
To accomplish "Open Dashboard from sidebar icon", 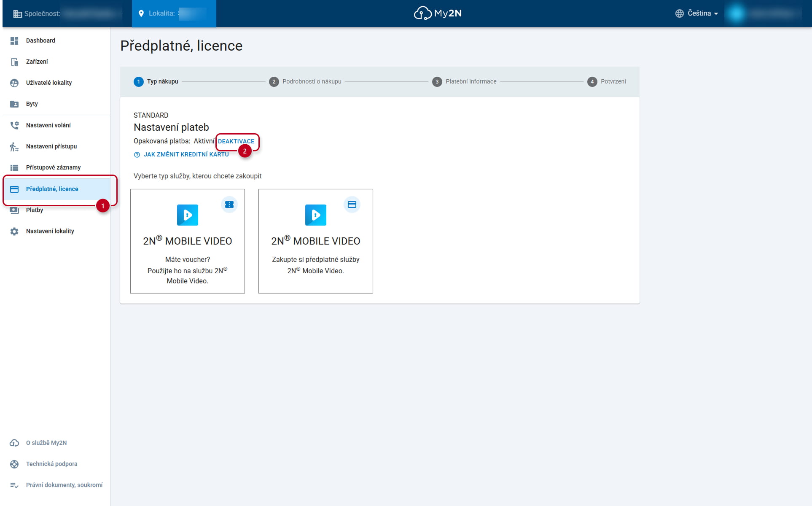I will 14,40.
